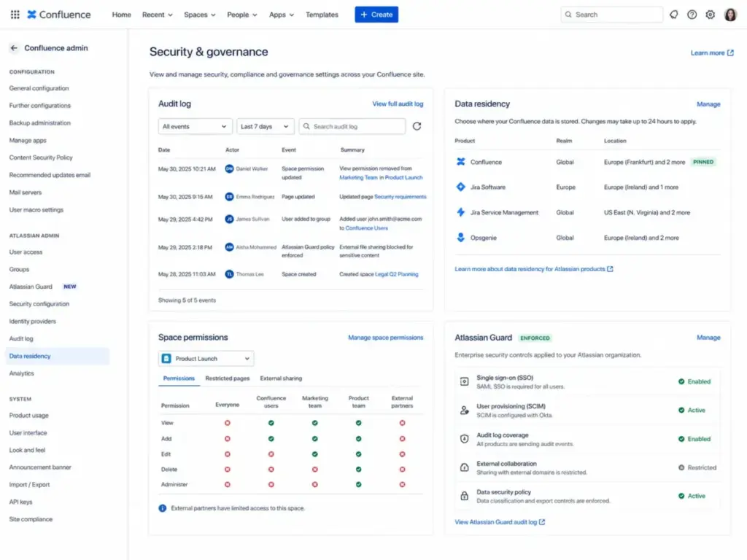
Task: Click Emma Rodriguez's avatar in audit log
Action: point(229,197)
